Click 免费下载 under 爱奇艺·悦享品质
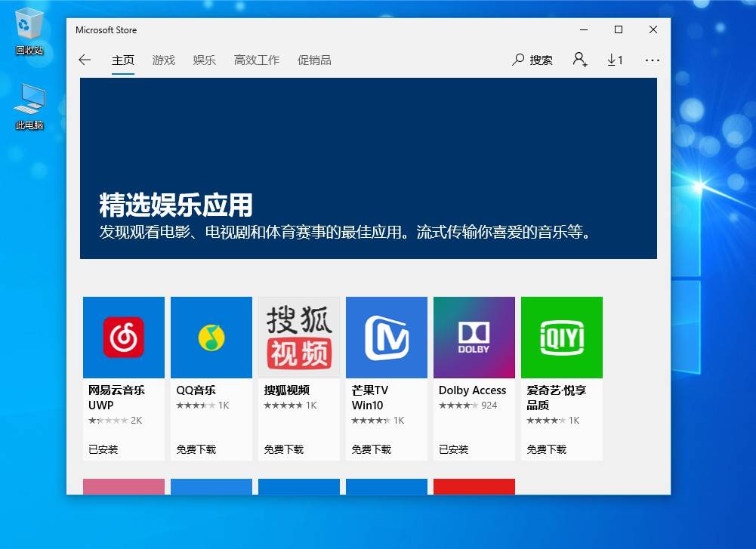This screenshot has height=549, width=756. 546,449
